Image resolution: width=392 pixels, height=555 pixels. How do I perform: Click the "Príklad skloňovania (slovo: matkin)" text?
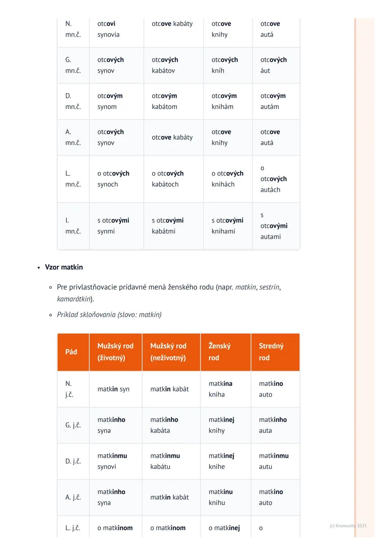(x=109, y=315)
